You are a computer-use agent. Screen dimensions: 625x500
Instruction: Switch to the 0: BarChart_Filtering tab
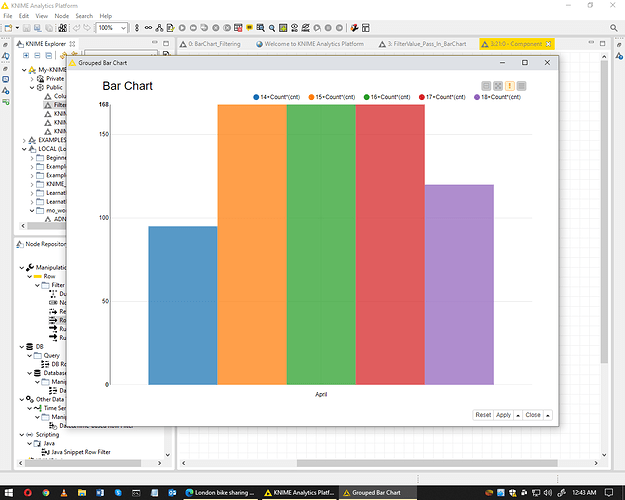(x=210, y=44)
